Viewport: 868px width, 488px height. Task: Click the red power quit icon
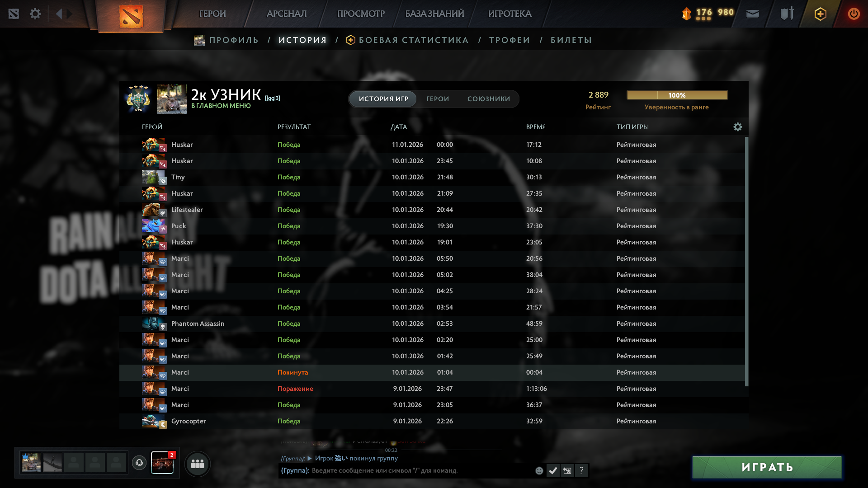pos(854,14)
